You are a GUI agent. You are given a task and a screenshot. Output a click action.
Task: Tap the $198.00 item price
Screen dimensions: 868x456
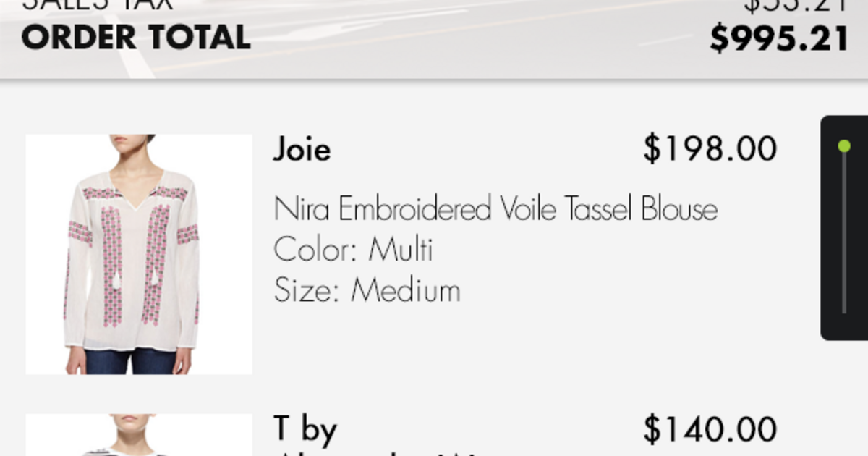[x=710, y=149]
